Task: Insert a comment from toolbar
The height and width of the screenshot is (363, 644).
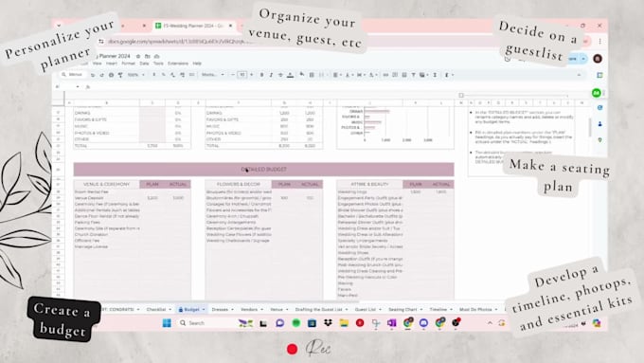Action: click(395, 75)
